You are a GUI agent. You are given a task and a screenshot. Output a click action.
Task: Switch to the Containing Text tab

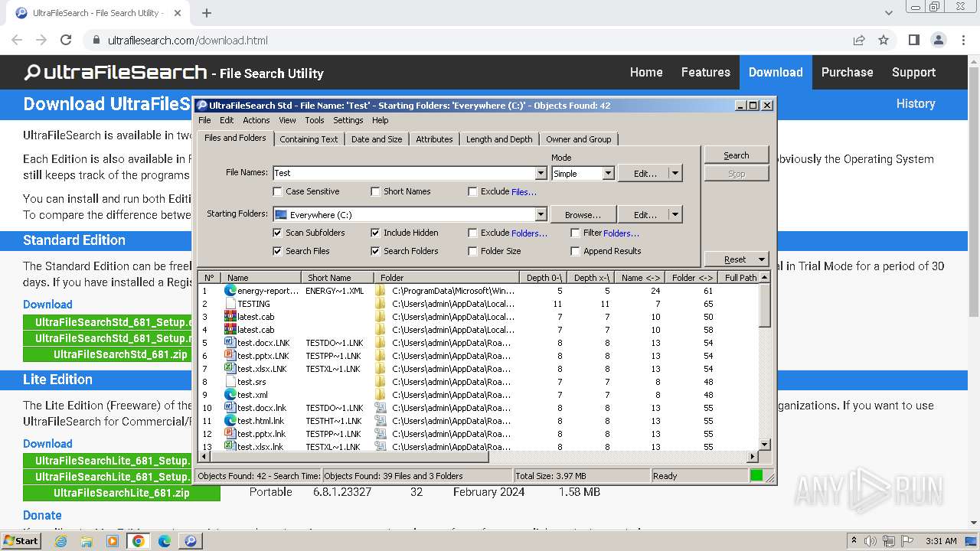(x=309, y=139)
